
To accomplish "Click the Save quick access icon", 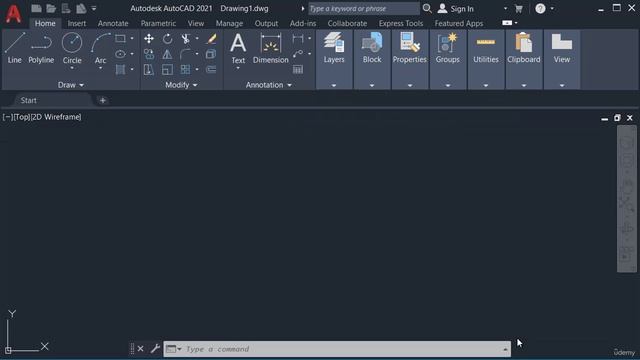I will coord(66,8).
